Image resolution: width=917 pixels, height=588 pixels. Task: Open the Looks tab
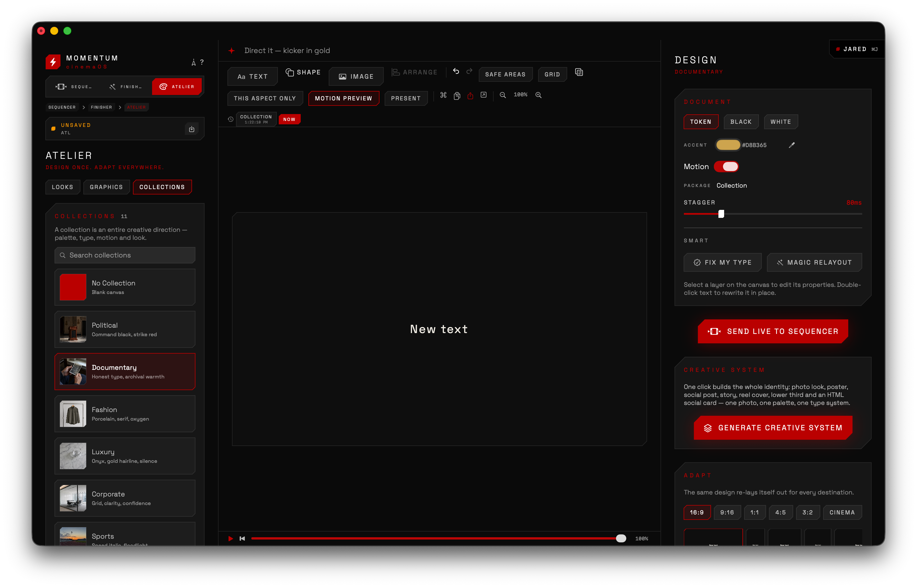[63, 187]
